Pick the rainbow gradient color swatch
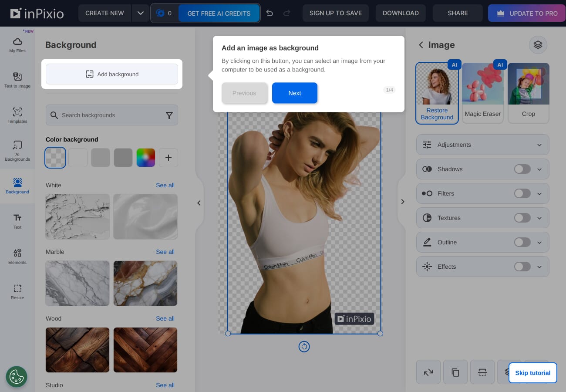The image size is (566, 392). 146,158
